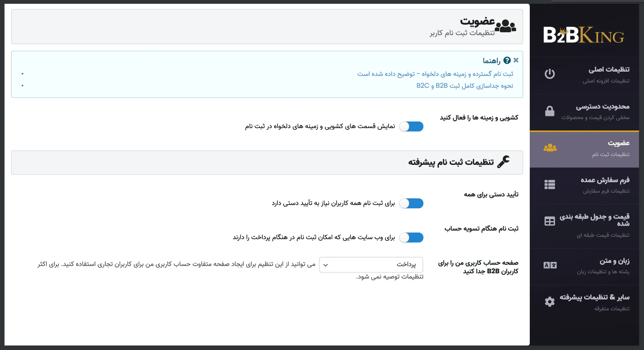Image resolution: width=644 pixels, height=350 pixels.
Task: Click the sidebar subtitle تنظیمات متفرقه
Action: tap(612, 309)
